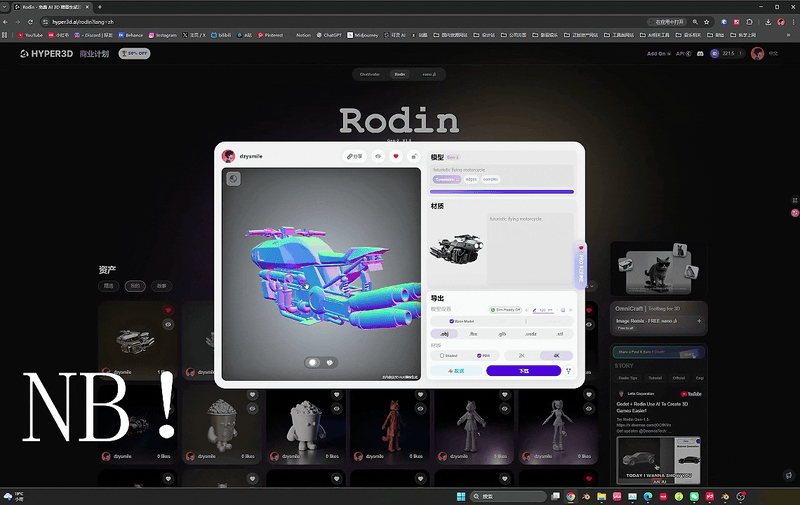Choose the .fbx export format
The image size is (800, 505).
(x=473, y=333)
